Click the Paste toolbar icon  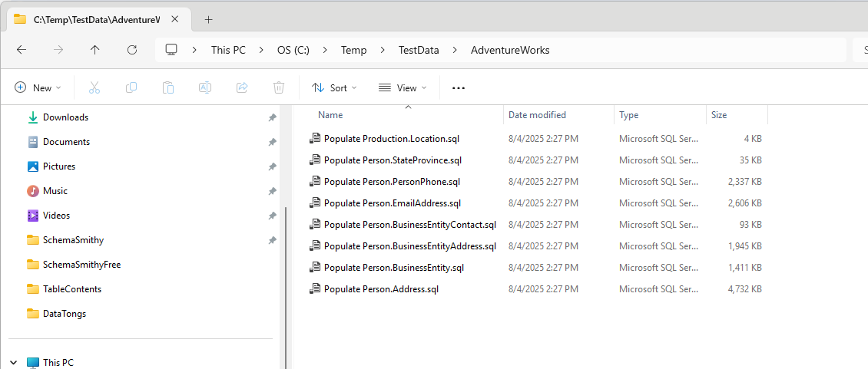tap(168, 87)
